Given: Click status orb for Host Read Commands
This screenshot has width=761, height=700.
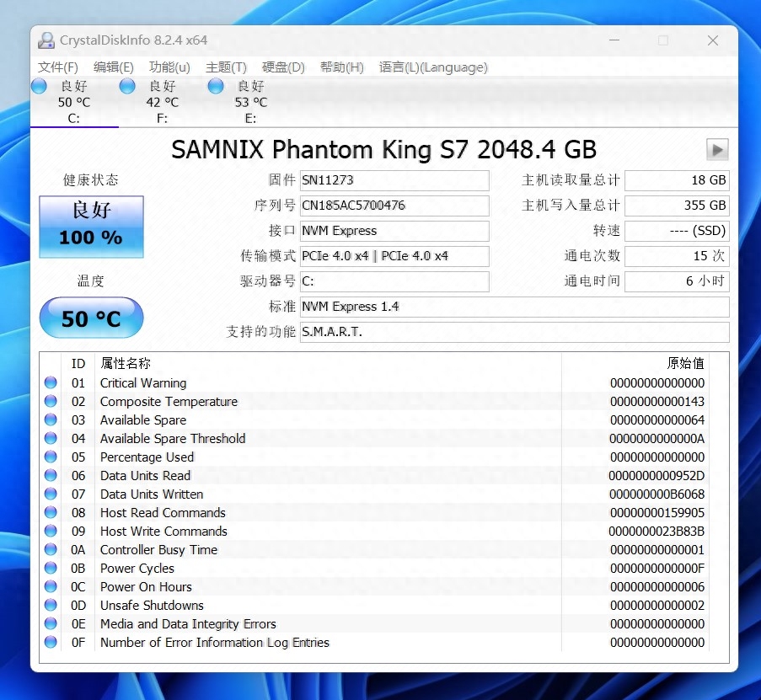Looking at the screenshot, I should pyautogui.click(x=51, y=512).
